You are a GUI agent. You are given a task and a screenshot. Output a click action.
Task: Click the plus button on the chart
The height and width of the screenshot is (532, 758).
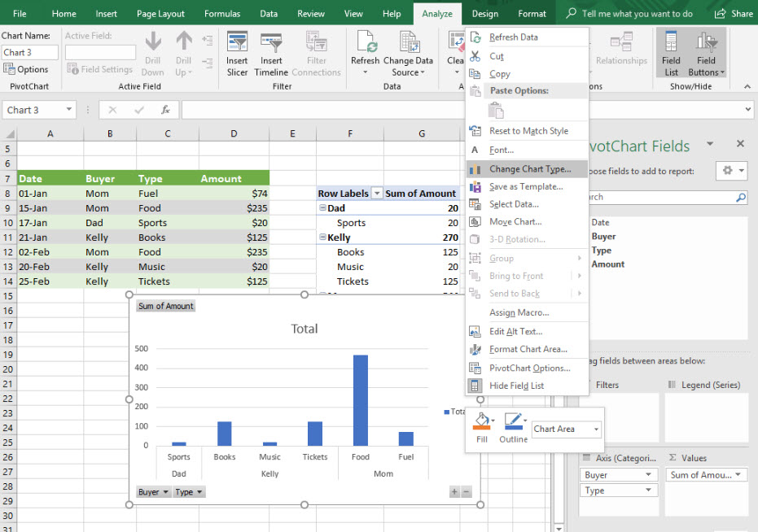pos(454,492)
